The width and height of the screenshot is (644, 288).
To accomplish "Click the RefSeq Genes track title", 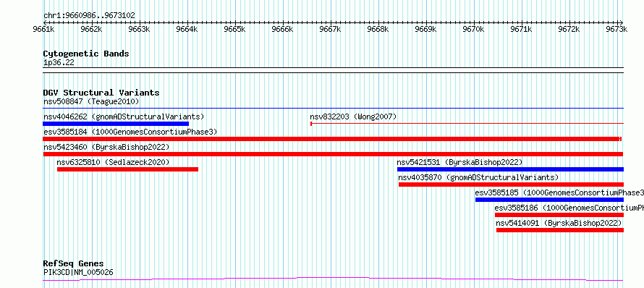I will 74,263.
